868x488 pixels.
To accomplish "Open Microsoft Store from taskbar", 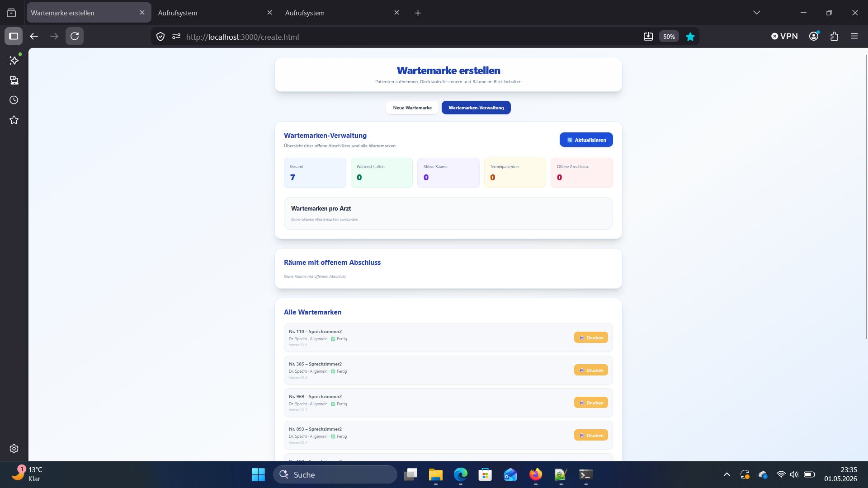I will pyautogui.click(x=485, y=474).
